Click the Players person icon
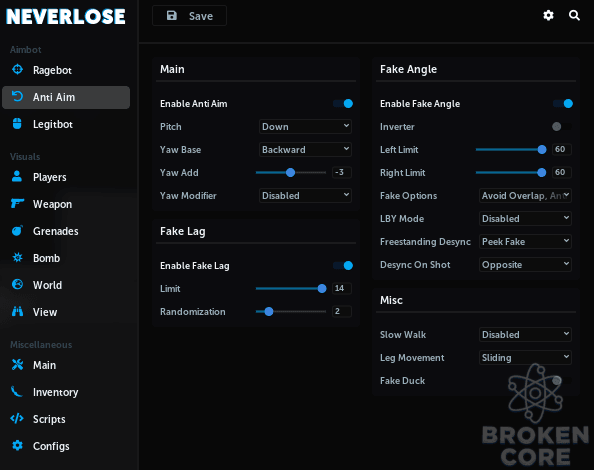Screen dimensions: 594x470 point(17,176)
